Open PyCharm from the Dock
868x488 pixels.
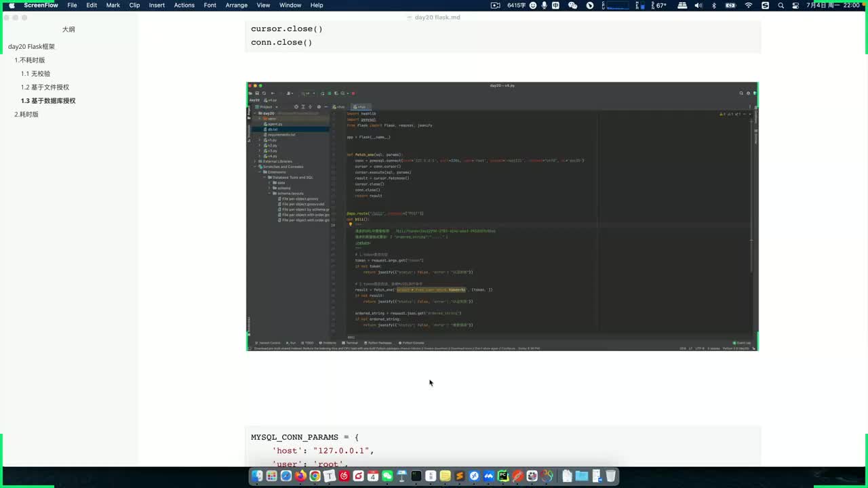(503, 476)
